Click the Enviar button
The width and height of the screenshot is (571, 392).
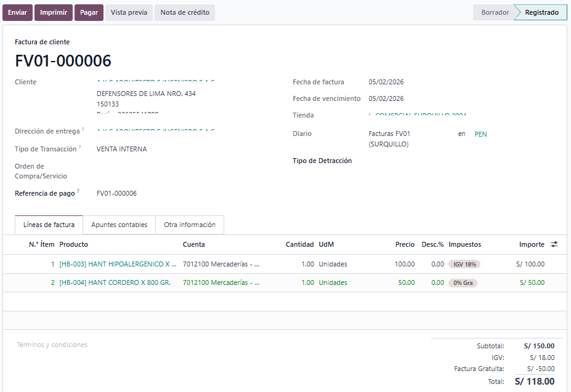(x=17, y=13)
